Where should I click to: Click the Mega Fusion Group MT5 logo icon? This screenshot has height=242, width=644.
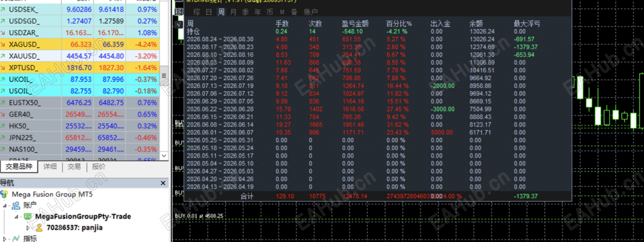pos(4,194)
